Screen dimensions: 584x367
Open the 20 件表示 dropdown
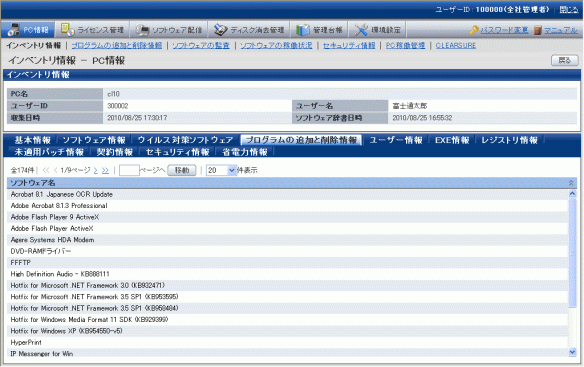point(221,170)
